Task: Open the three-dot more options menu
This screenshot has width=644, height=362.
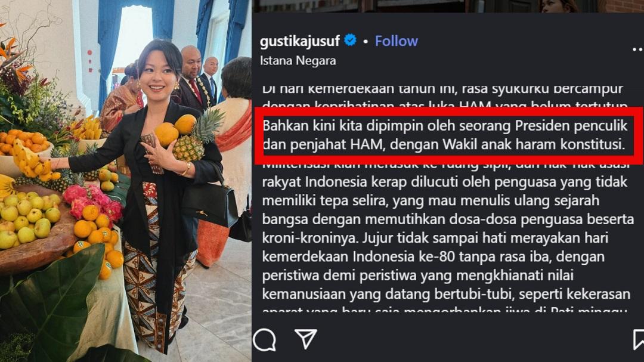Action: point(638,49)
